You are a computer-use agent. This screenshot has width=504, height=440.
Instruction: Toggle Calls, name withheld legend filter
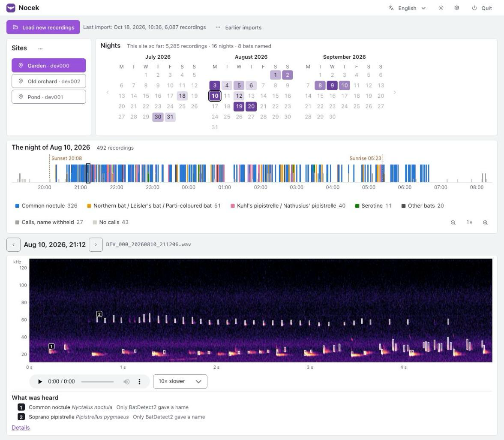49,222
